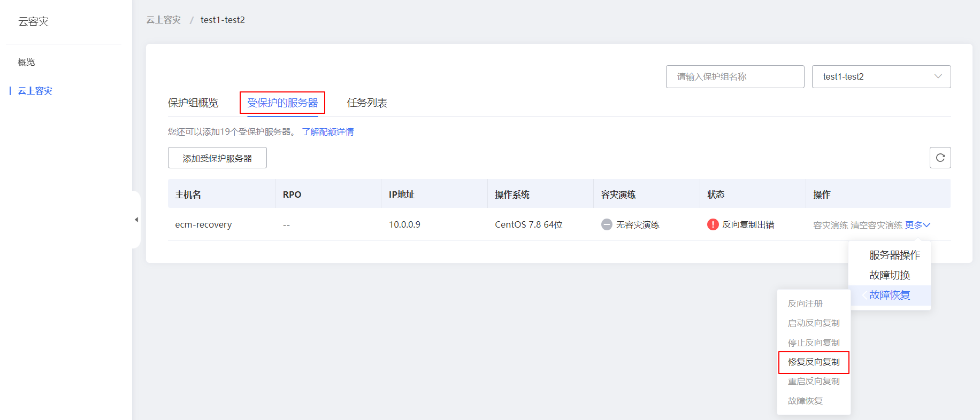Choose 服务器操作 in the more menu
The image size is (980, 420).
click(894, 255)
